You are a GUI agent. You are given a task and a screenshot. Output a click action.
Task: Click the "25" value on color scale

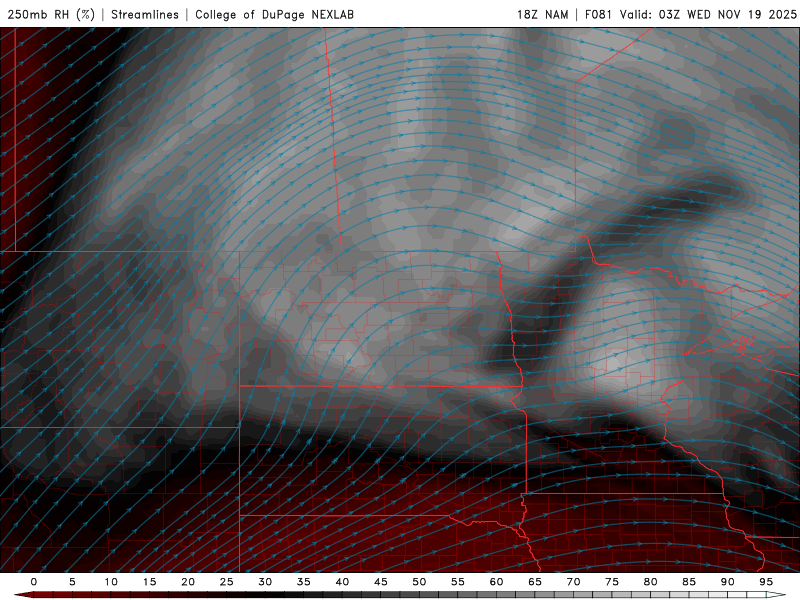tap(227, 582)
